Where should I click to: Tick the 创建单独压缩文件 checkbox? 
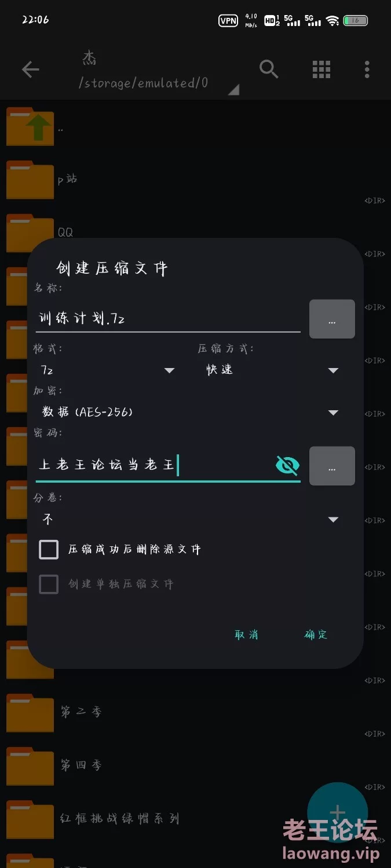click(x=49, y=584)
